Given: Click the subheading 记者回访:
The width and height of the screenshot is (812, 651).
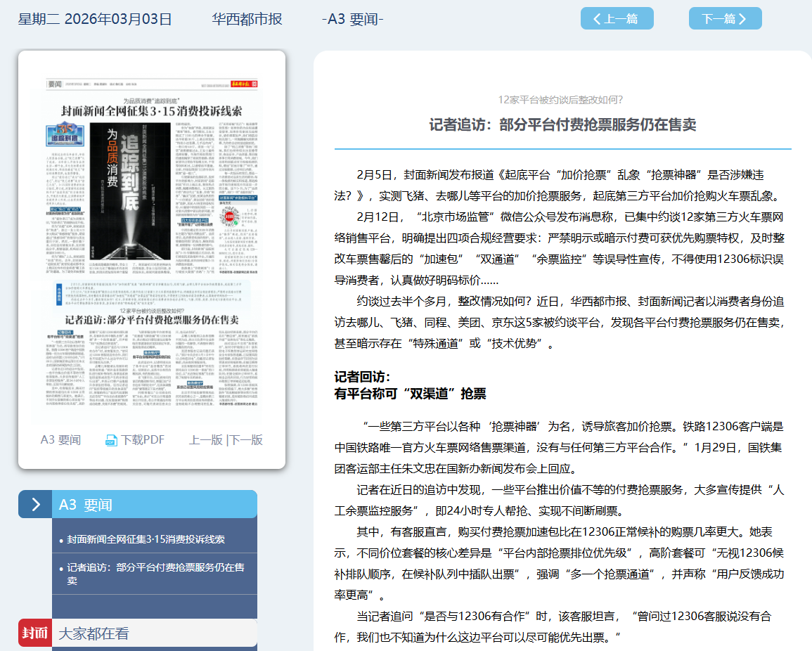Looking at the screenshot, I should click(x=362, y=377).
